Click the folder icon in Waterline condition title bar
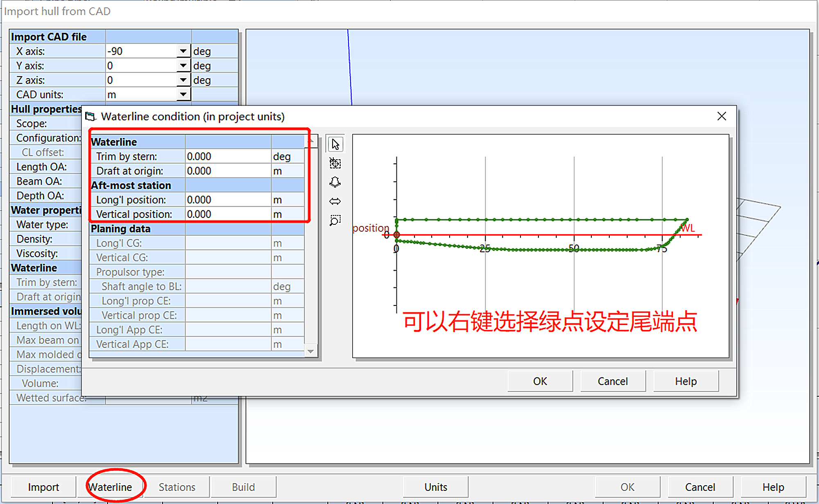The height and width of the screenshot is (504, 819). tap(90, 116)
